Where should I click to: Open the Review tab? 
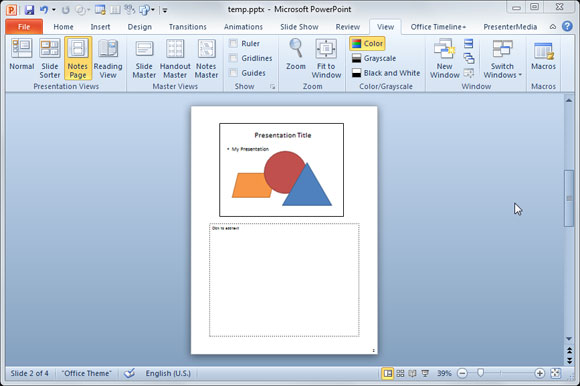347,27
